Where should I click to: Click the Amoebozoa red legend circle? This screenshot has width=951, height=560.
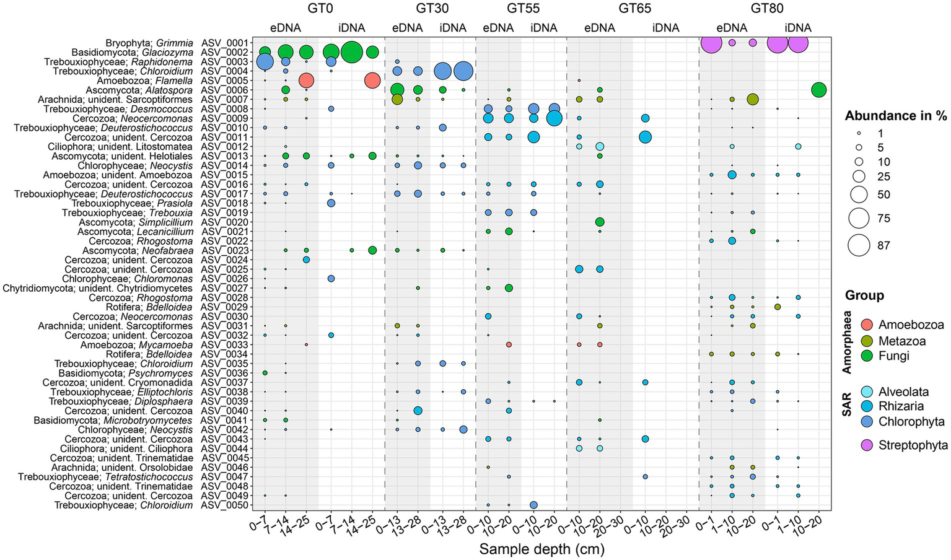pyautogui.click(x=867, y=325)
